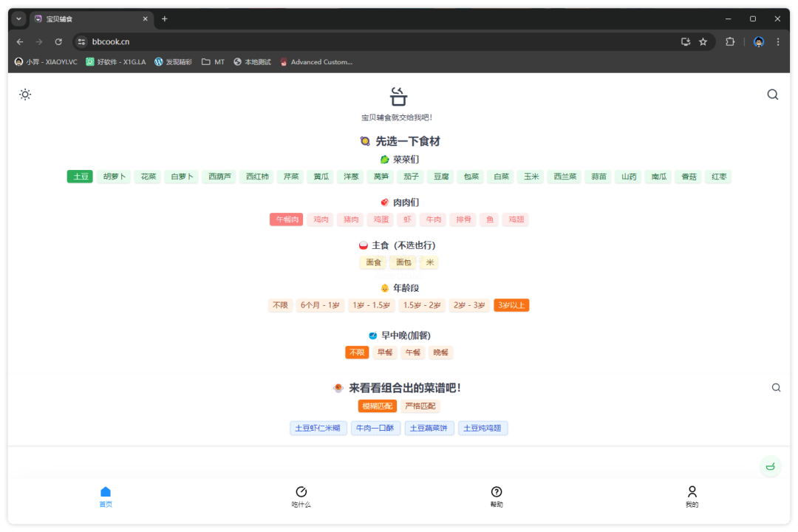Select the 西兰花 vegetable tag

click(x=565, y=177)
